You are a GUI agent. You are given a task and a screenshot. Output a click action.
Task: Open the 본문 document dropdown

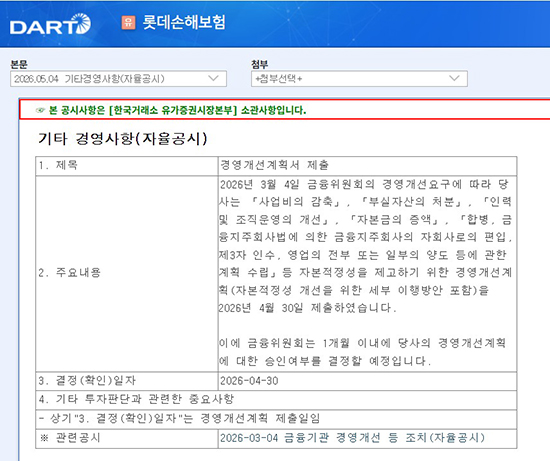[118, 79]
